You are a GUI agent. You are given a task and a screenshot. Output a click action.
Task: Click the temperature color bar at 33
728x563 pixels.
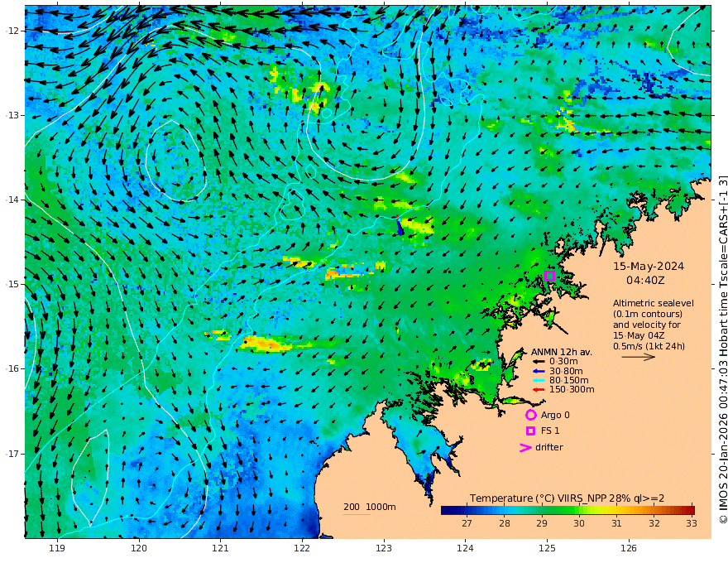click(692, 511)
